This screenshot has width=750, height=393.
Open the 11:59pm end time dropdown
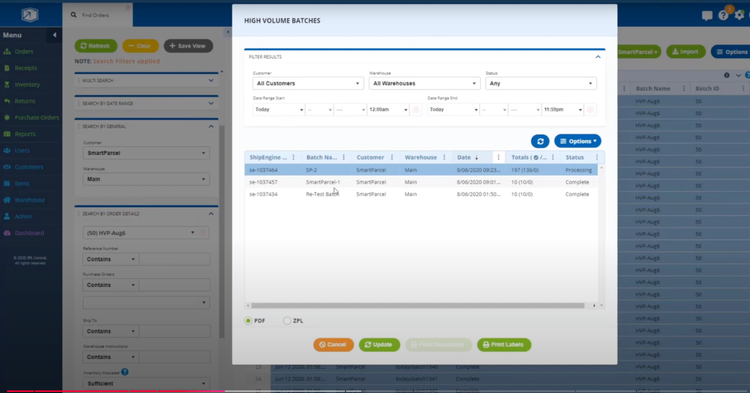(x=563, y=109)
